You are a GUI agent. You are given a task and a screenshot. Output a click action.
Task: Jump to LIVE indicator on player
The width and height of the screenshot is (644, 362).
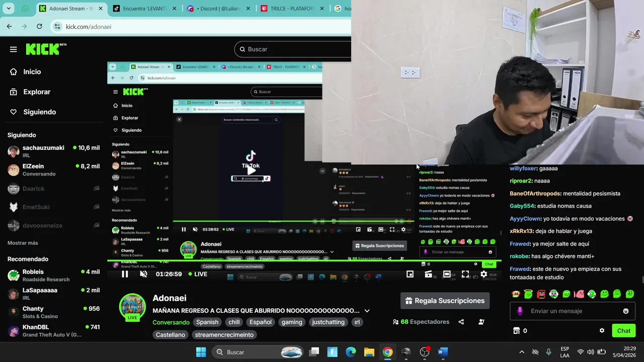[x=198, y=274]
